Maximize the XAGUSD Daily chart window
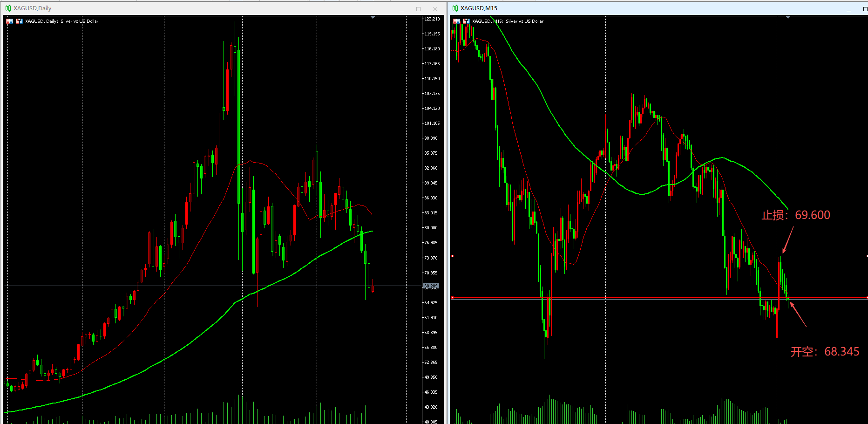Image resolution: width=868 pixels, height=424 pixels. 418,9
